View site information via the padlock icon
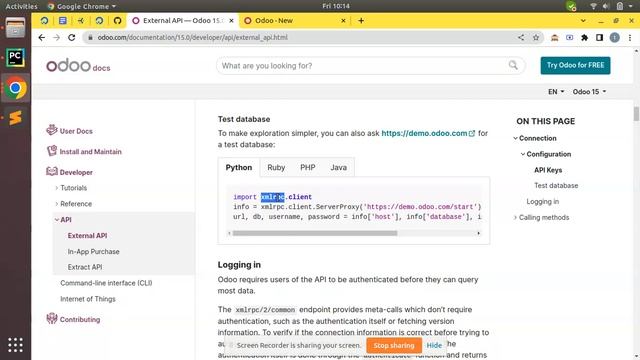Screen dimensions: 640x360 (x=90, y=38)
